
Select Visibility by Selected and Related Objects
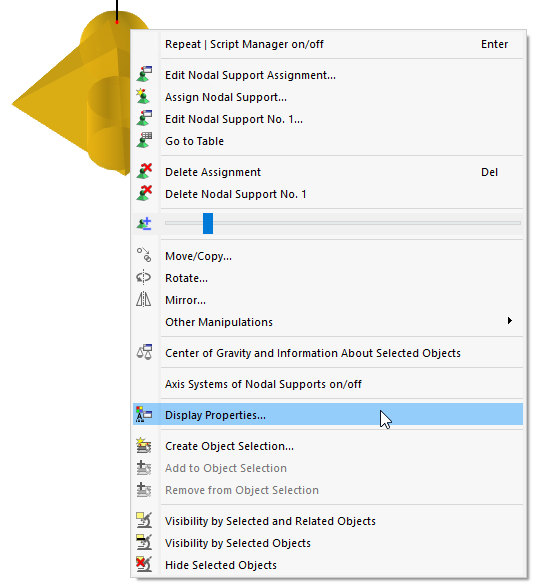tap(328, 521)
